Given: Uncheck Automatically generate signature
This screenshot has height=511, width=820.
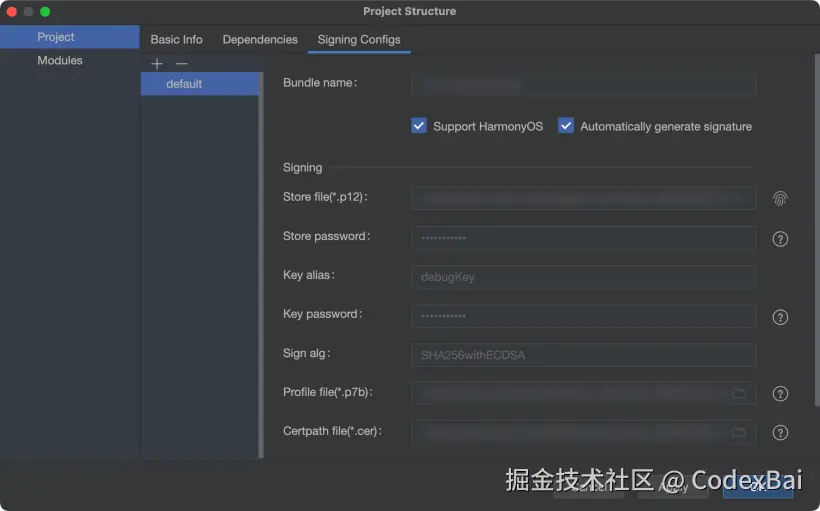Looking at the screenshot, I should coord(566,126).
